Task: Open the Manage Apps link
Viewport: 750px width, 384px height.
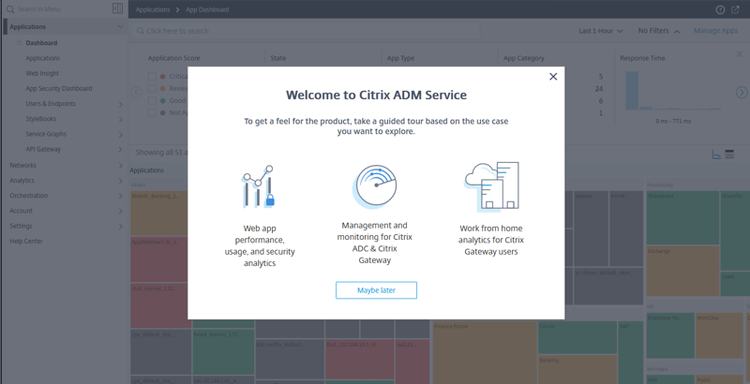Action: pos(716,31)
